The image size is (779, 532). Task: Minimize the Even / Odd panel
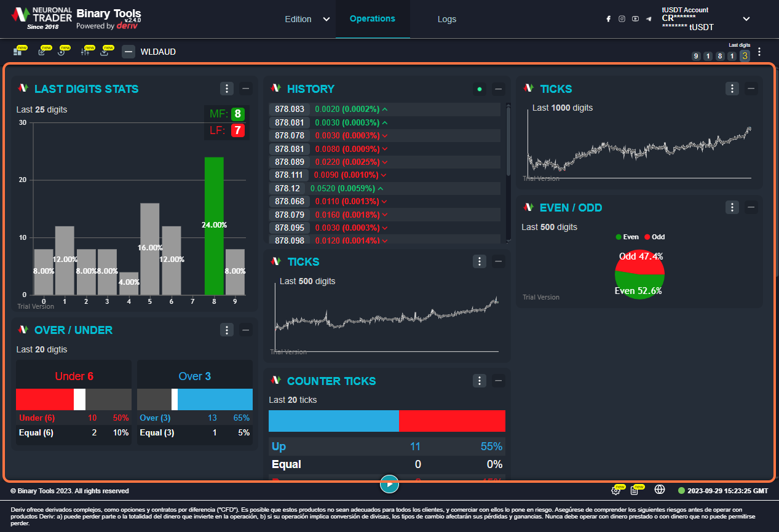[x=751, y=207]
